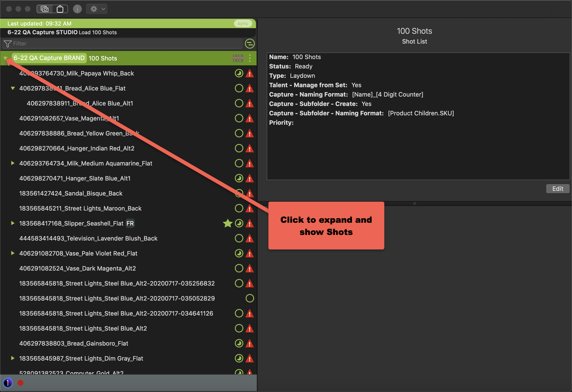Click the camera capture icon in toolbar

point(45,9)
